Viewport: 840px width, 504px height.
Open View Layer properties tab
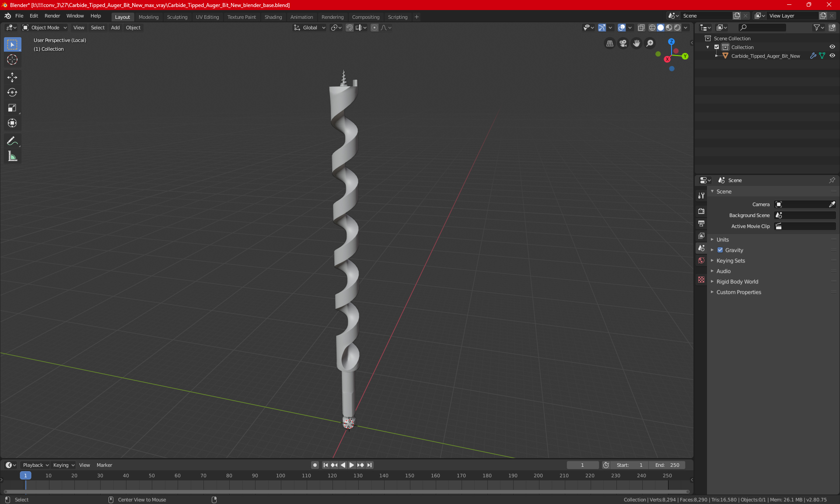click(701, 235)
